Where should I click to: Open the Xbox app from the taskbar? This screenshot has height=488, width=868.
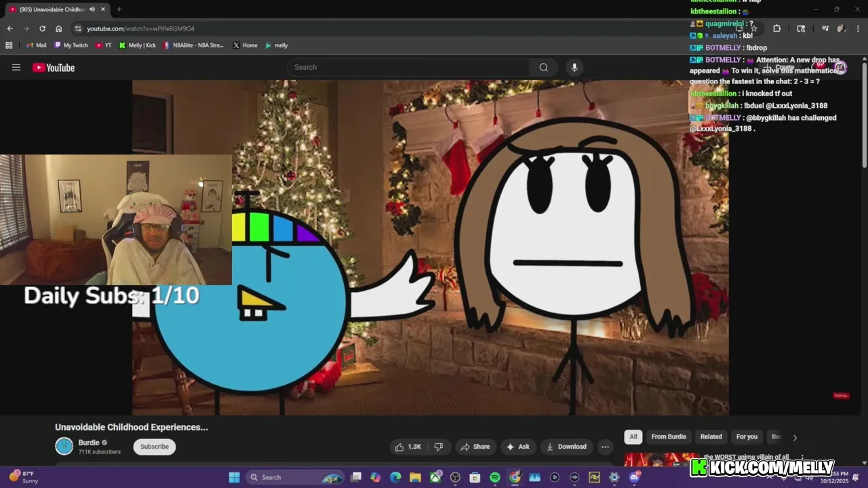click(x=435, y=477)
